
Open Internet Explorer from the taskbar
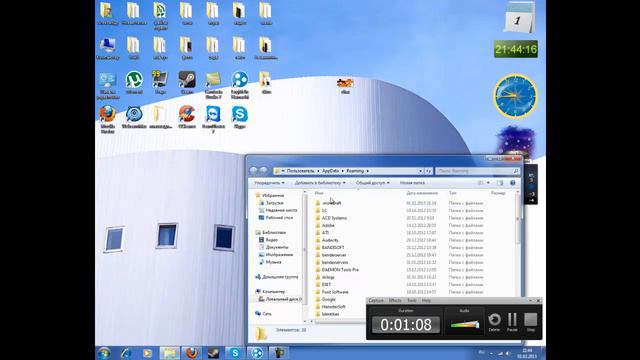(126, 353)
